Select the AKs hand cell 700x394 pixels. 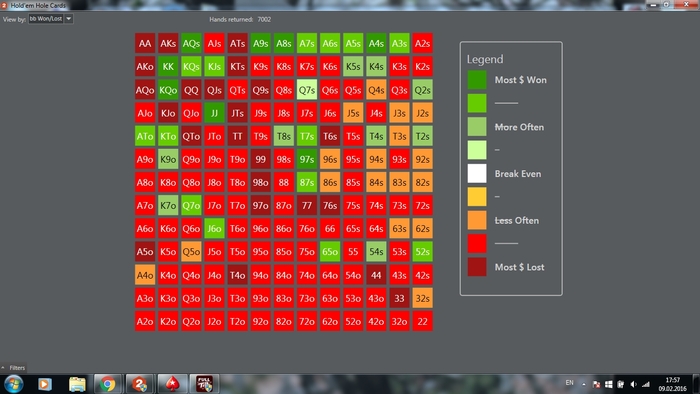coord(168,43)
